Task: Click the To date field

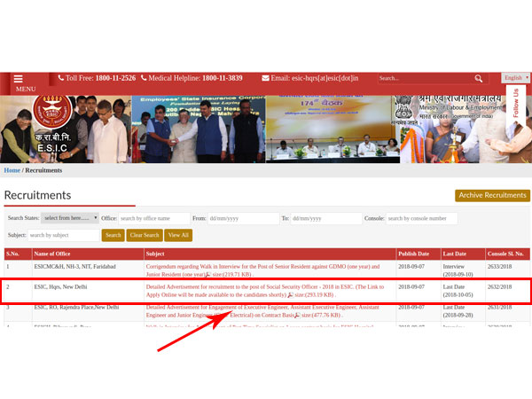Action: 326,218
